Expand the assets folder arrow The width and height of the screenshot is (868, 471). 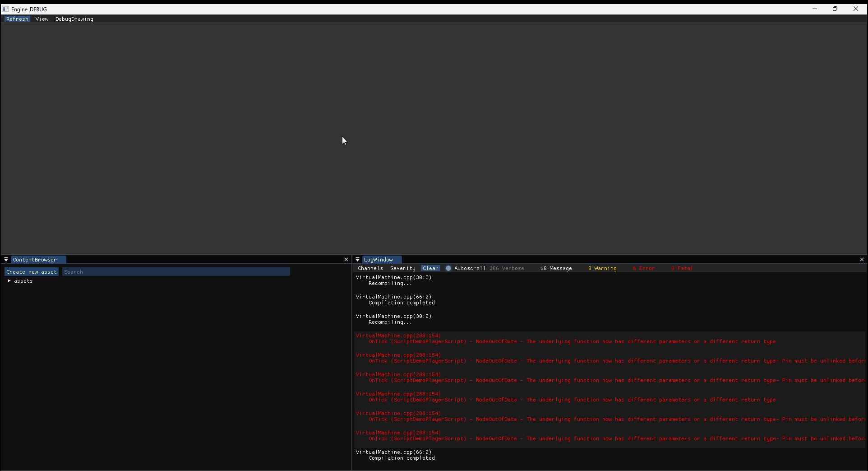9,281
